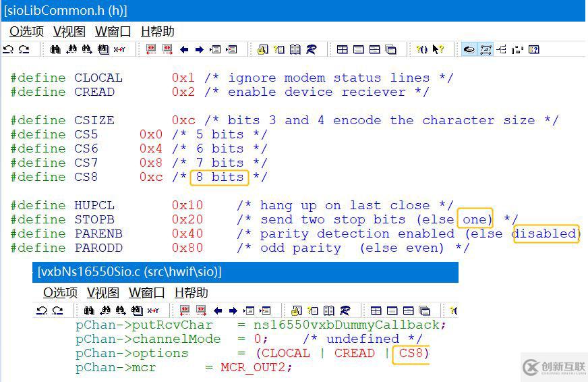The image size is (588, 382).
Task: Click x→y Replace icon in top toolbar
Action: click(119, 49)
